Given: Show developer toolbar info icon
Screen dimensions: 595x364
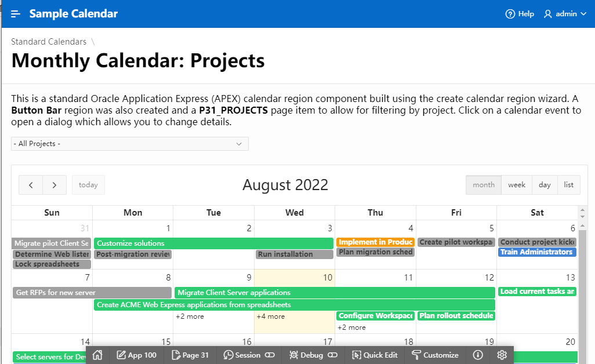Looking at the screenshot, I should [x=478, y=355].
